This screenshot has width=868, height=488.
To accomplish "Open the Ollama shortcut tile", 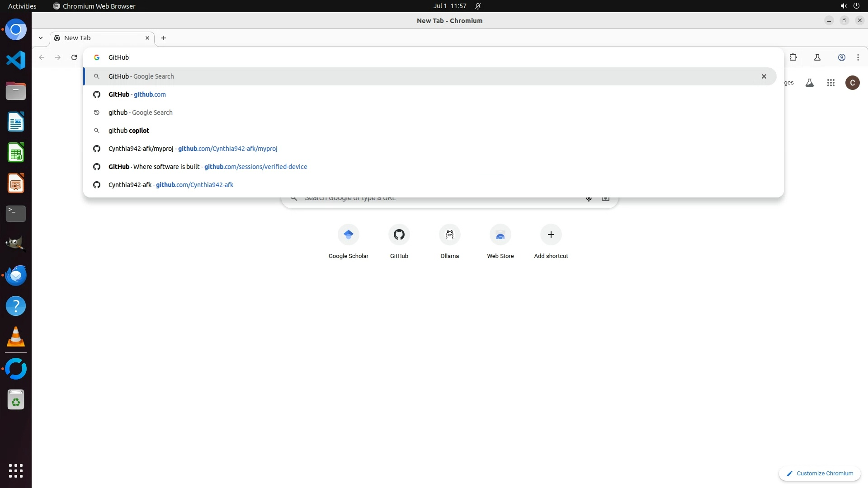I will click(x=449, y=235).
